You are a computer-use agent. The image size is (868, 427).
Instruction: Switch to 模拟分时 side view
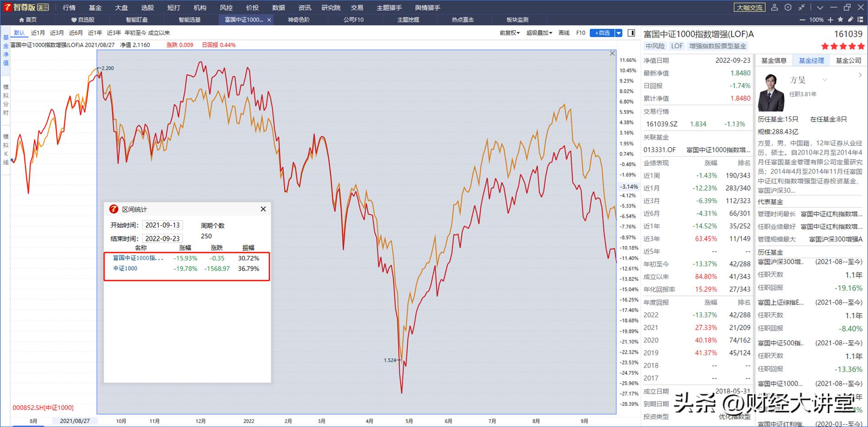tap(6, 100)
